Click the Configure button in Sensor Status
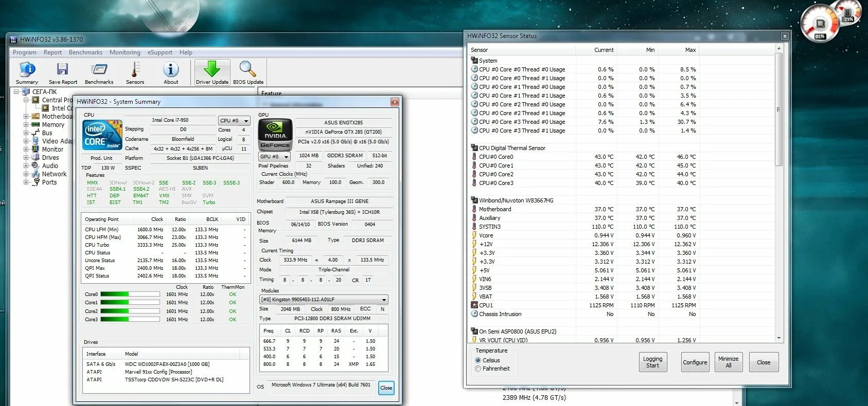This screenshot has height=406, width=868. [x=695, y=362]
